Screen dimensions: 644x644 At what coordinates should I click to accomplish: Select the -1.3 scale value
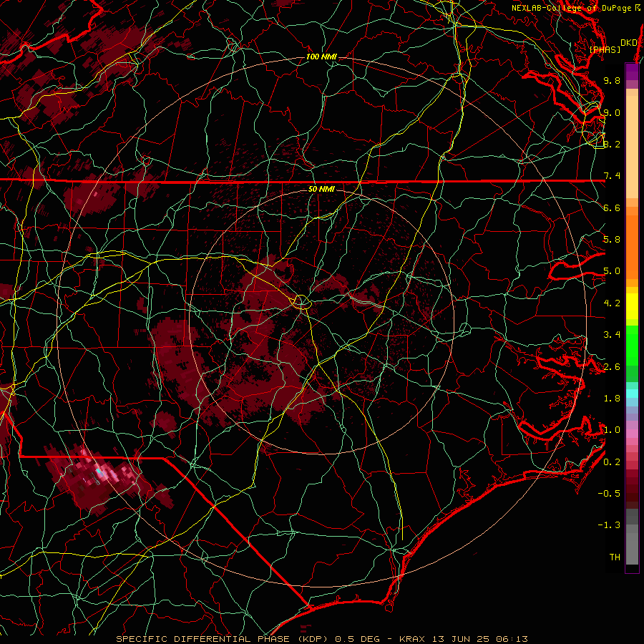(609, 525)
